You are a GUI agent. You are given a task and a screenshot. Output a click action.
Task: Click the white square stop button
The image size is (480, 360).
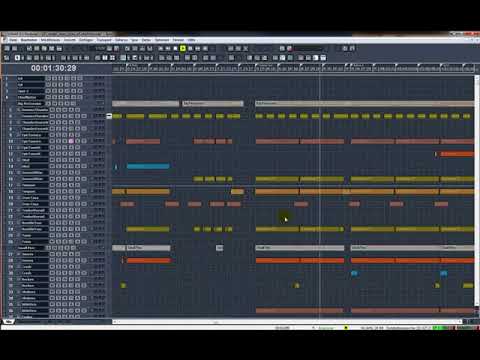[175, 49]
